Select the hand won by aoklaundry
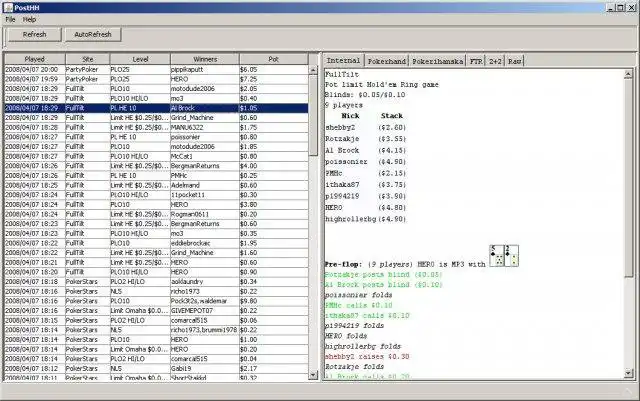Image resolution: width=640 pixels, height=401 pixels. pyautogui.click(x=156, y=282)
